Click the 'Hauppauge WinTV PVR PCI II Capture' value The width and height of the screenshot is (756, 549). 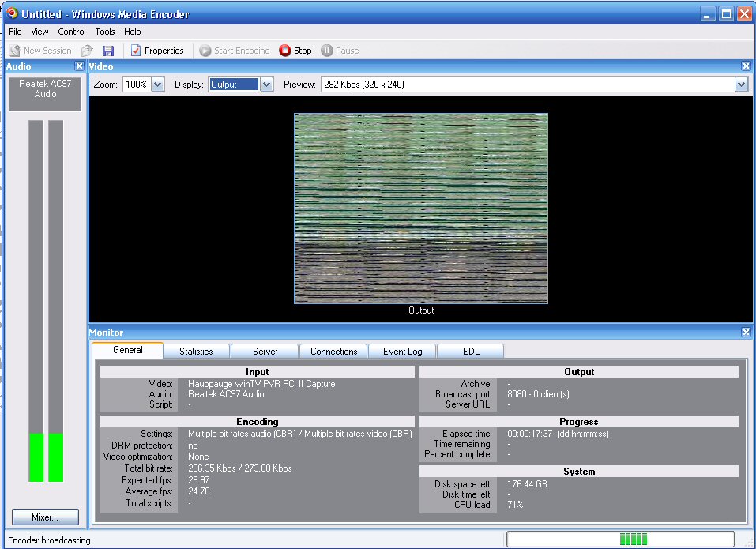[x=261, y=384]
